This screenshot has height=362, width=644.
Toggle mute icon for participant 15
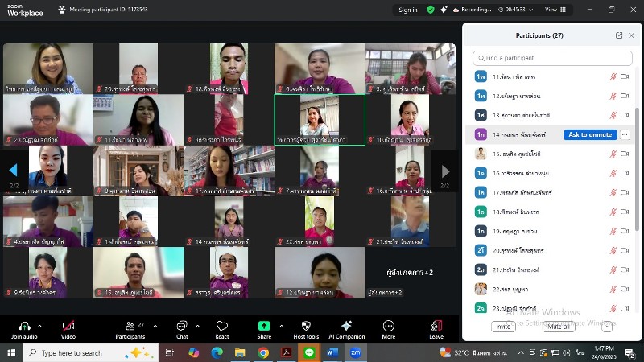pos(613,154)
